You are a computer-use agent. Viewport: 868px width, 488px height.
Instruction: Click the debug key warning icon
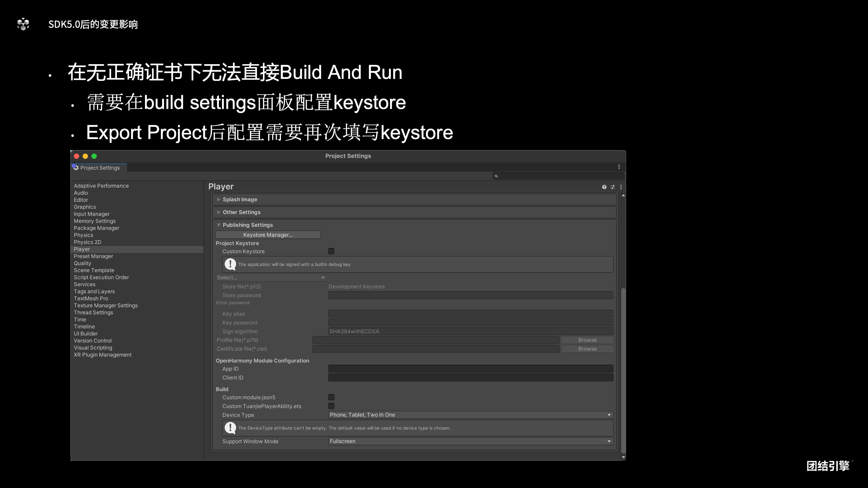point(230,264)
